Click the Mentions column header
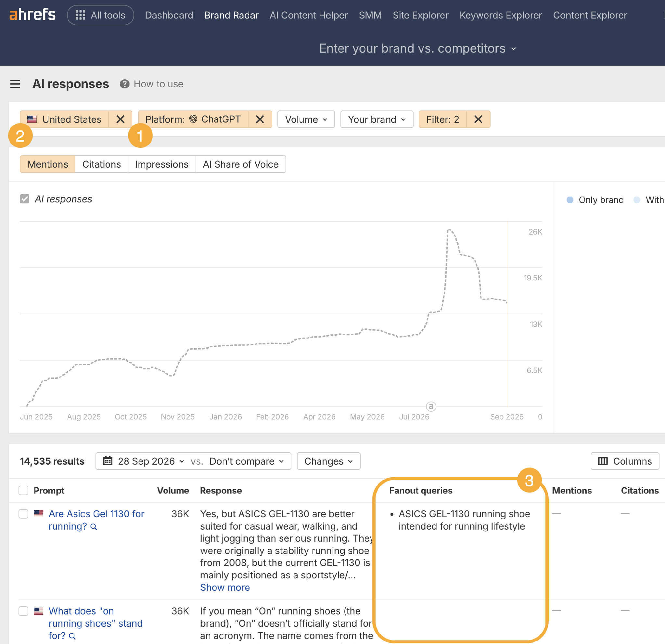 [x=571, y=490]
